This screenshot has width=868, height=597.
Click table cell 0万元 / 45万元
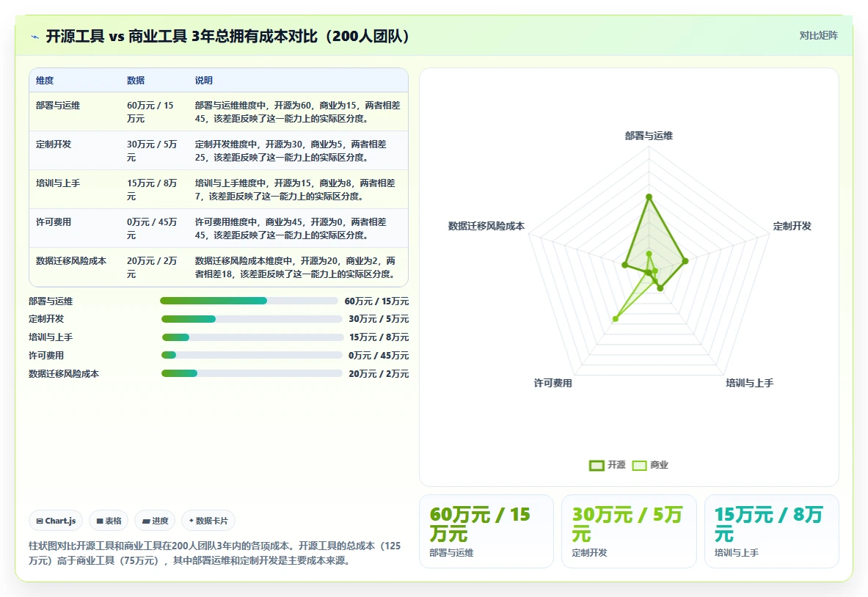(152, 229)
